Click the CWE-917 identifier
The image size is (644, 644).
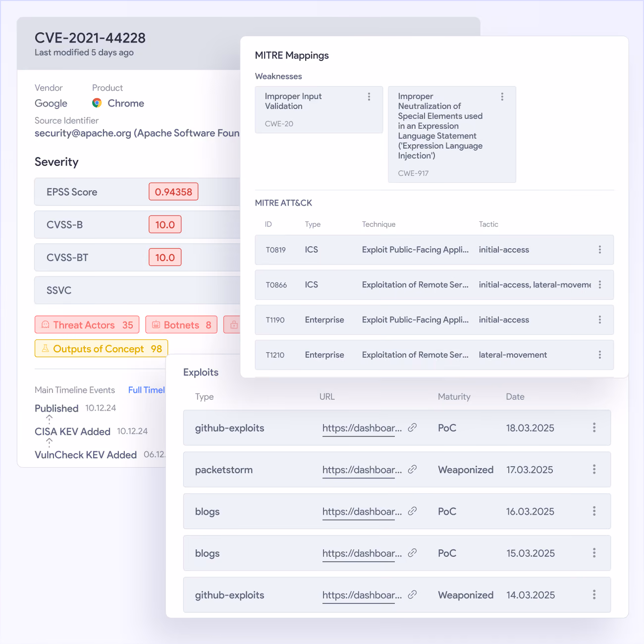click(413, 173)
